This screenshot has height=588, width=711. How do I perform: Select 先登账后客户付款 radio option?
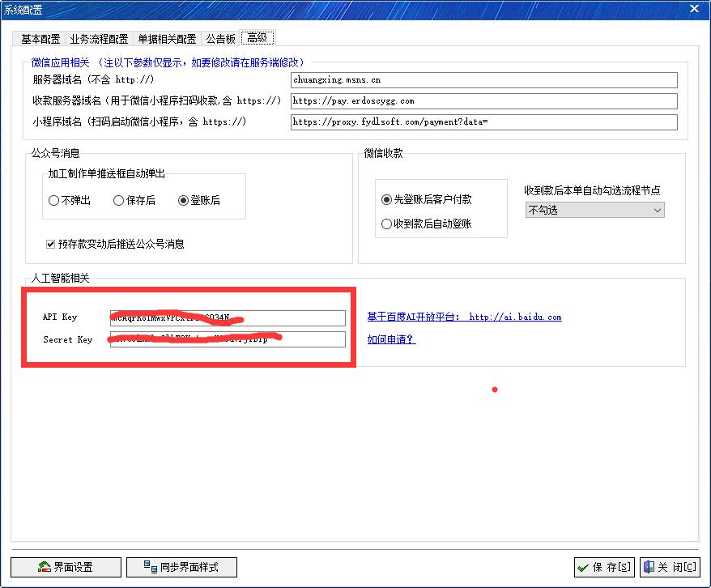coord(387,199)
